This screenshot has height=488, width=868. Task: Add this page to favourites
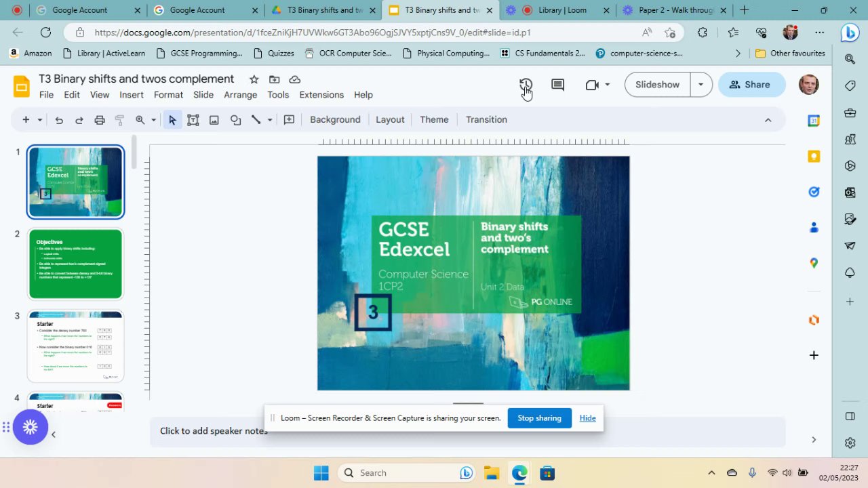(x=670, y=33)
